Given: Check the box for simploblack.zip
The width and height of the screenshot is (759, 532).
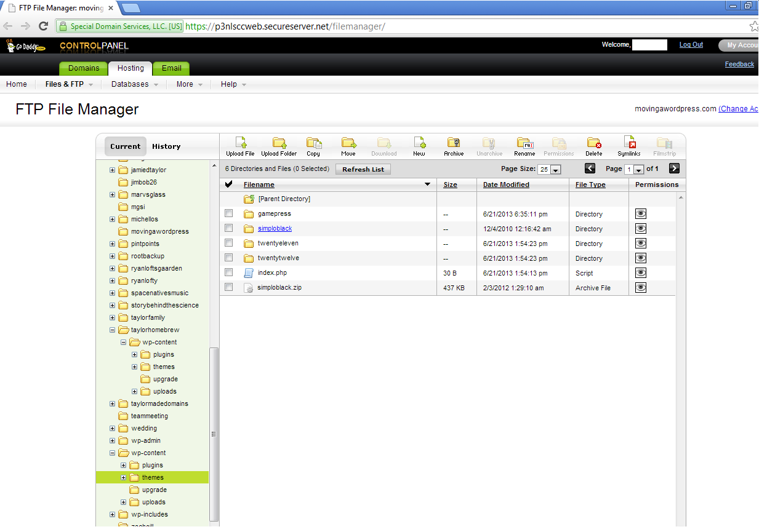Looking at the screenshot, I should click(229, 287).
